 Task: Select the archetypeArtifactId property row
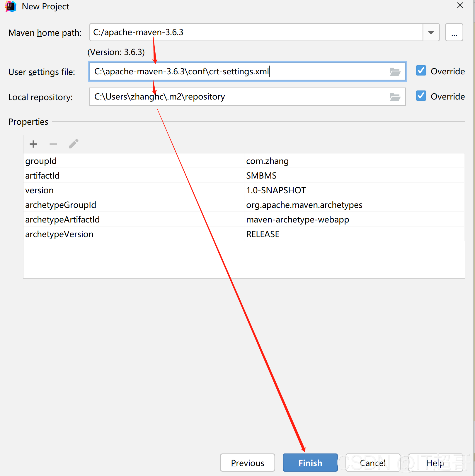point(244,219)
